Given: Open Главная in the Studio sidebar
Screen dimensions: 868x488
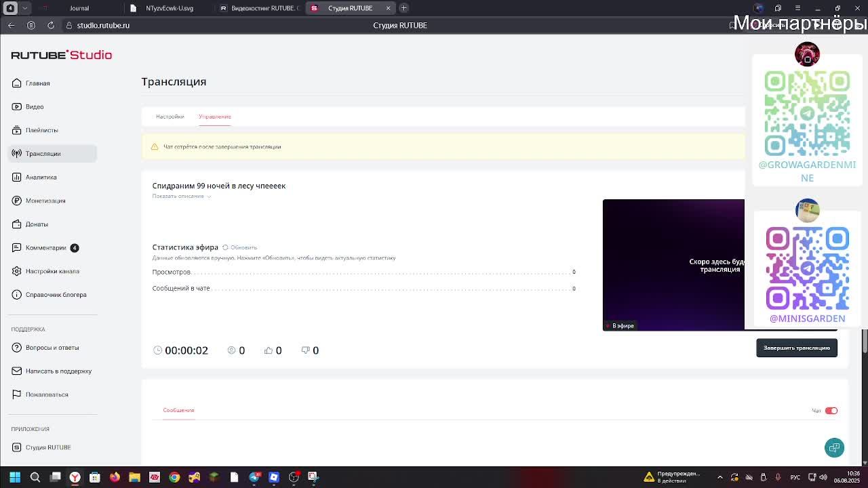Looking at the screenshot, I should click(x=52, y=83).
